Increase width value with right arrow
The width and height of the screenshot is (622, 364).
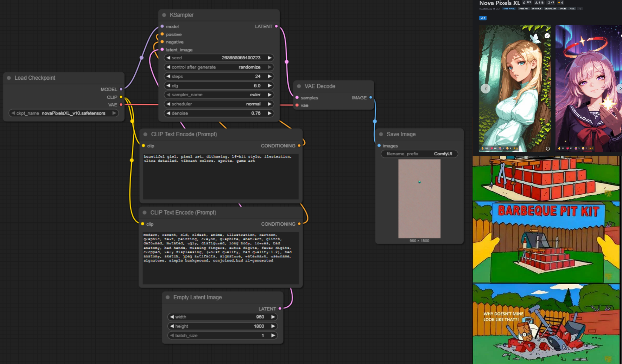tap(273, 317)
